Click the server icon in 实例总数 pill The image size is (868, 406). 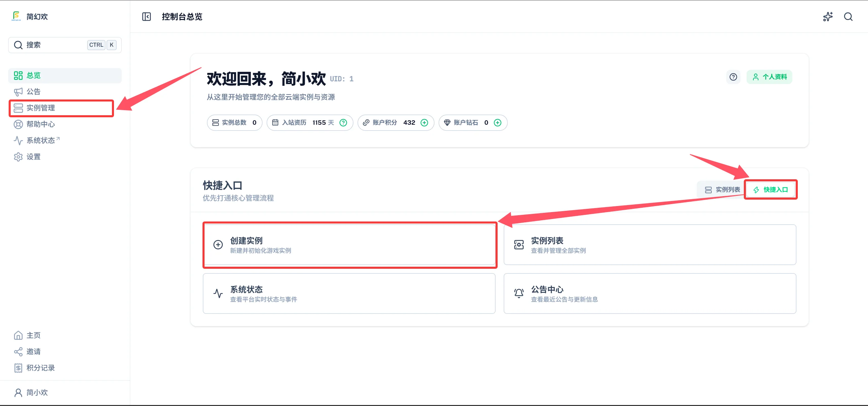click(215, 123)
